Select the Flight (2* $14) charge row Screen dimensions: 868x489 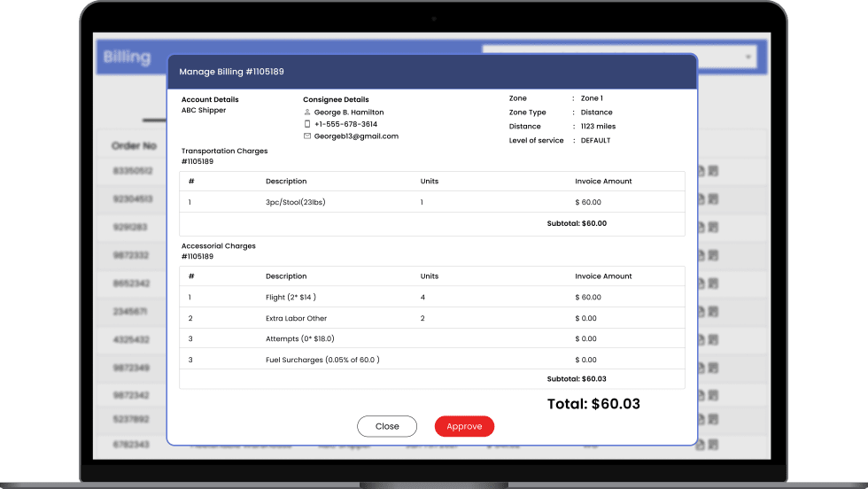431,298
